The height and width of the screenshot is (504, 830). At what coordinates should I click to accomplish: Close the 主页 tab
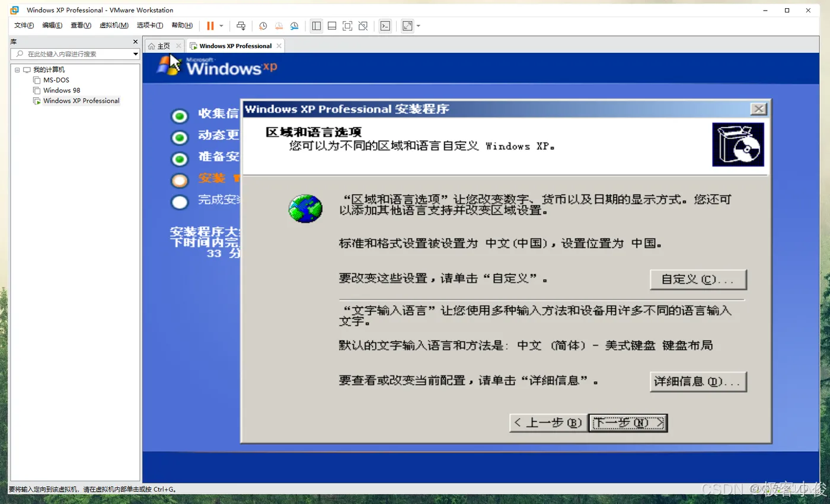[x=178, y=46]
